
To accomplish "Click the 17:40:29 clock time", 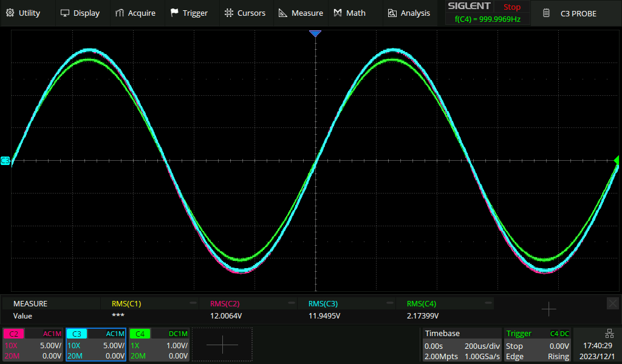I will coord(598,346).
